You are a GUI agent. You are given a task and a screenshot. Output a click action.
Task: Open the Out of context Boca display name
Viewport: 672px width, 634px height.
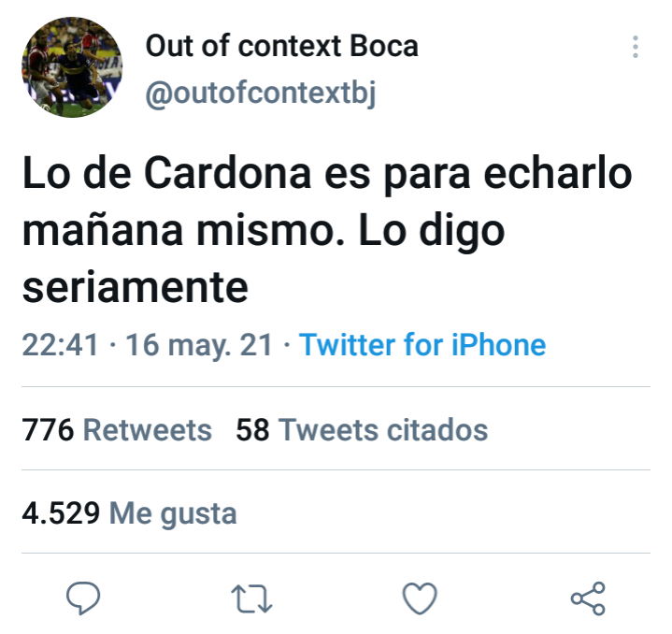click(x=281, y=46)
